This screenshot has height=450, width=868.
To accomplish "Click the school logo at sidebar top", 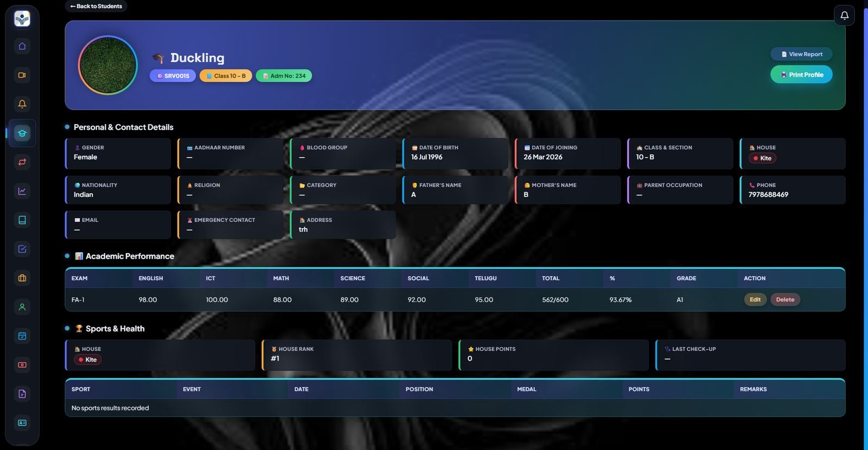I will [22, 19].
